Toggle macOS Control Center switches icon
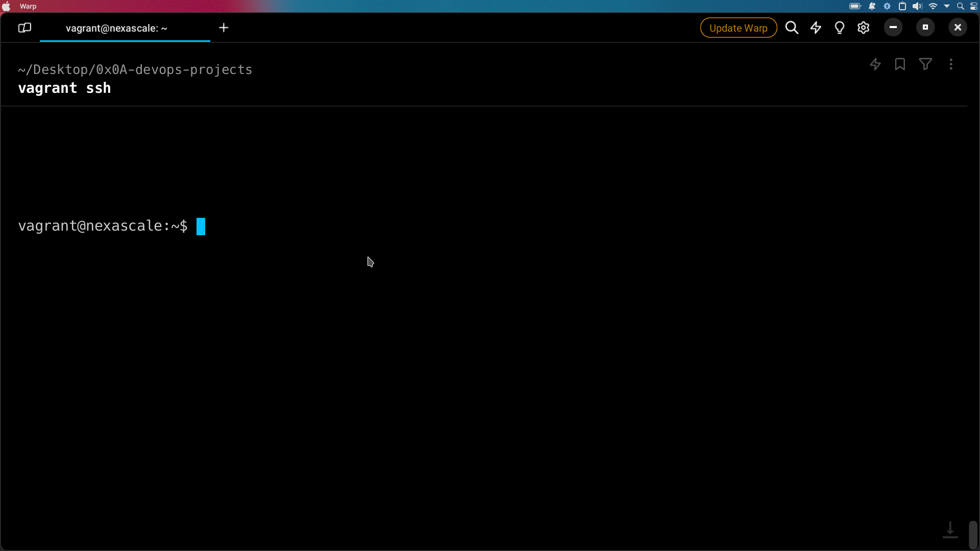 [x=974, y=6]
